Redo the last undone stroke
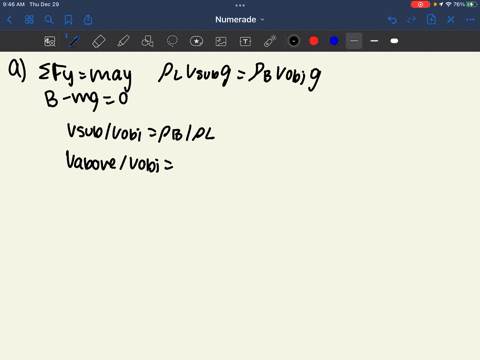This screenshot has height=360, width=480. pyautogui.click(x=412, y=20)
